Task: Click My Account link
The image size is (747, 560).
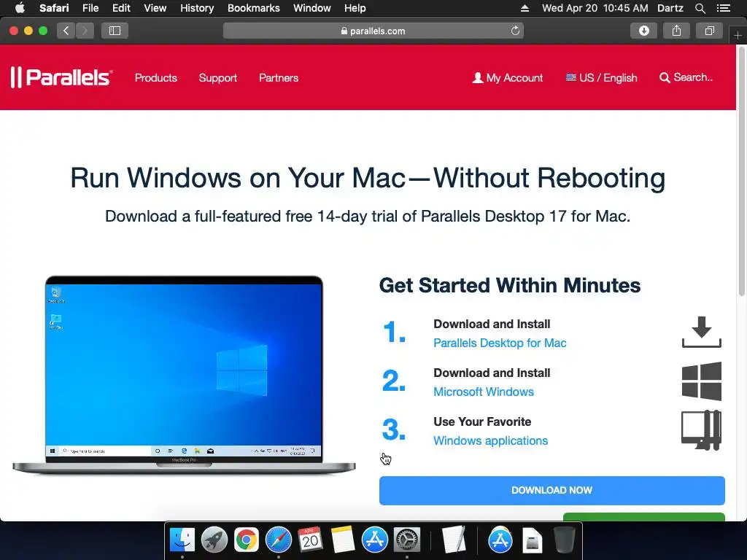Action: (x=508, y=77)
